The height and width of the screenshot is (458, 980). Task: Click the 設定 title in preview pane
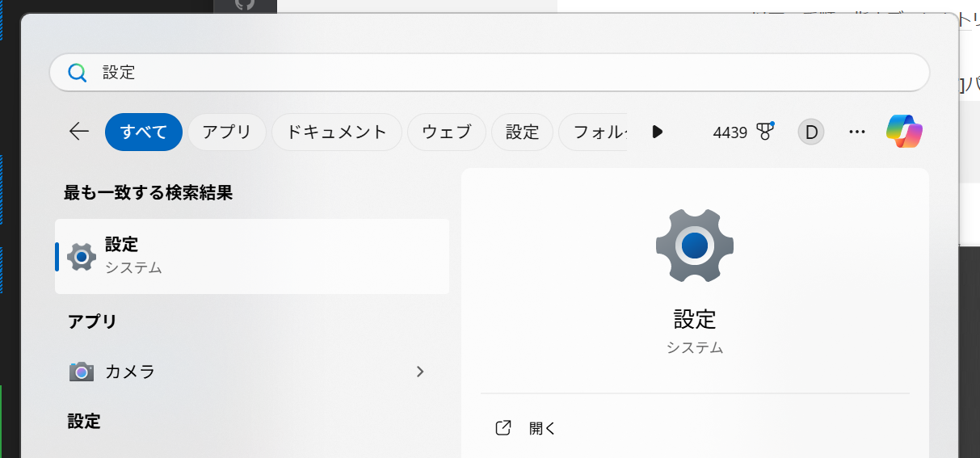point(695,319)
